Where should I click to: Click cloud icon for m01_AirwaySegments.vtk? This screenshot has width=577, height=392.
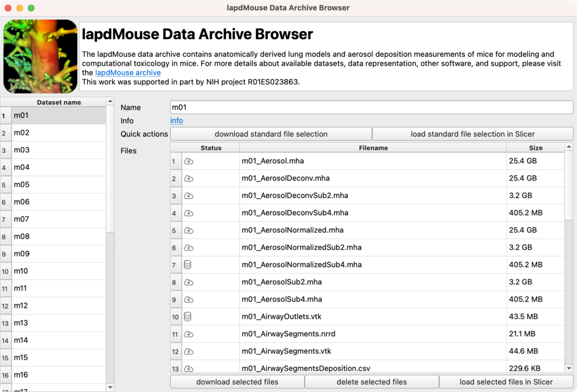pos(189,351)
